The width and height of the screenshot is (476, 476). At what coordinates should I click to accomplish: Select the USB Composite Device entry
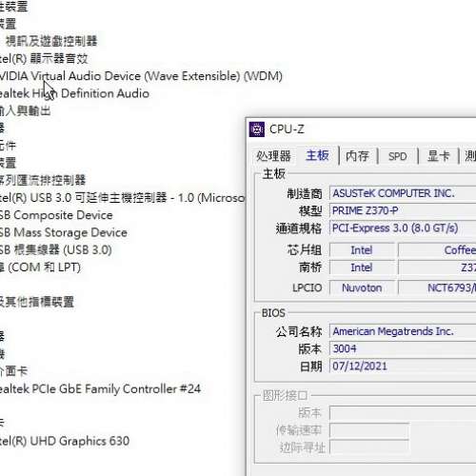tap(56, 215)
